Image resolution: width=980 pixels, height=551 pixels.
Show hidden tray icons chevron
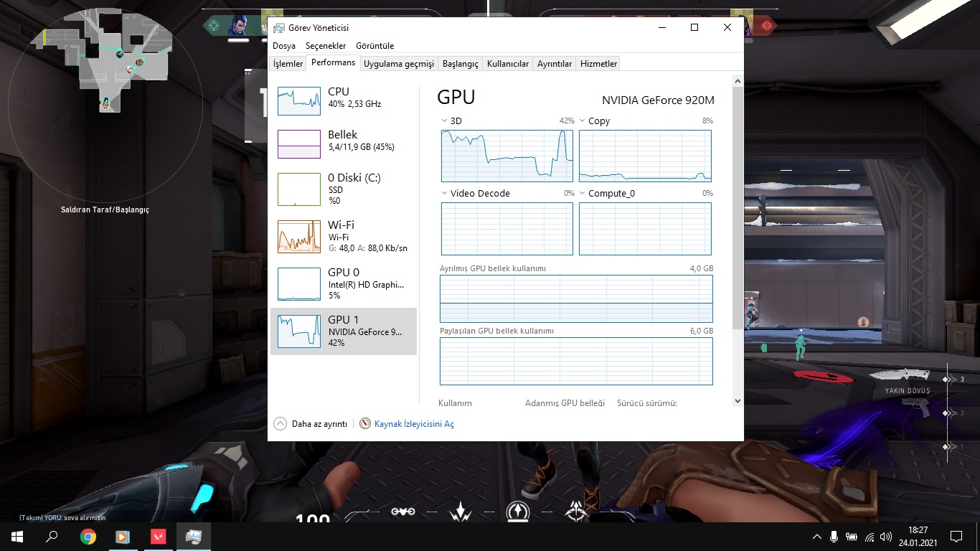(x=816, y=537)
